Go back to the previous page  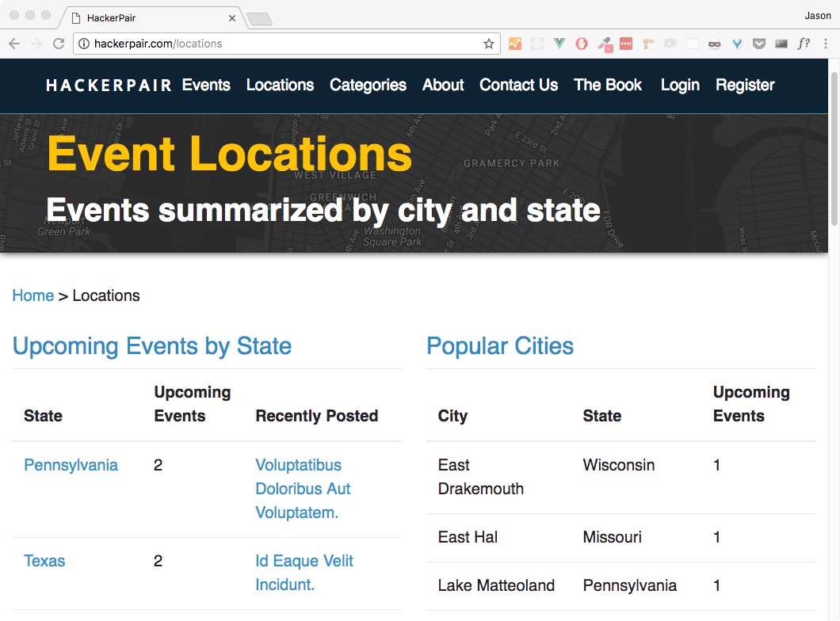(x=14, y=44)
